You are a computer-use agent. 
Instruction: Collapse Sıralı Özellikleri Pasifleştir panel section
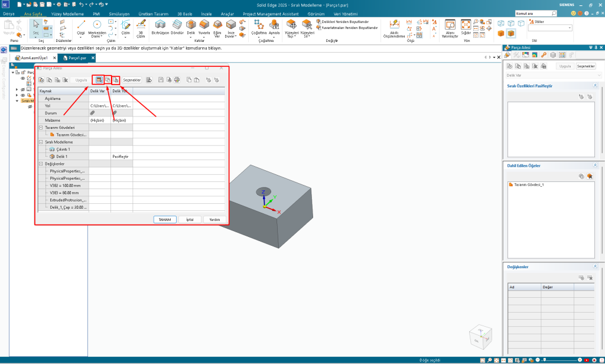tap(595, 86)
